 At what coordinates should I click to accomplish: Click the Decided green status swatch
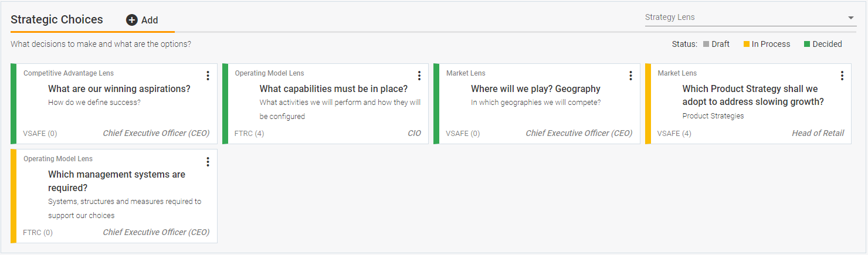[807, 44]
